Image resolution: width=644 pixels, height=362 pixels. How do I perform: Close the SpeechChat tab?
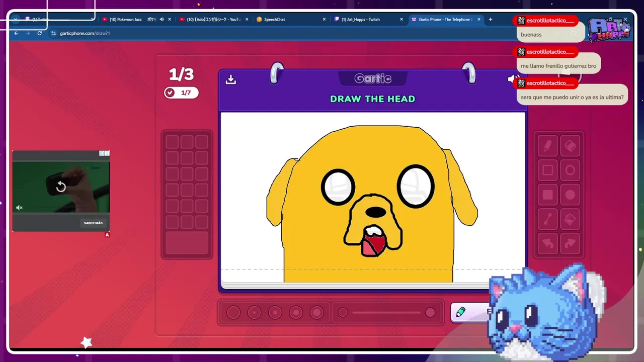click(x=324, y=20)
